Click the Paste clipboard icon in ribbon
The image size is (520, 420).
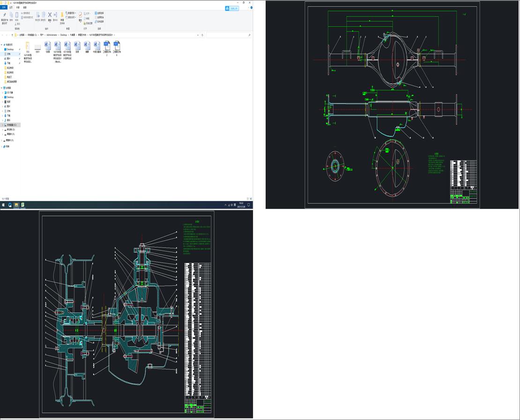pos(17,15)
